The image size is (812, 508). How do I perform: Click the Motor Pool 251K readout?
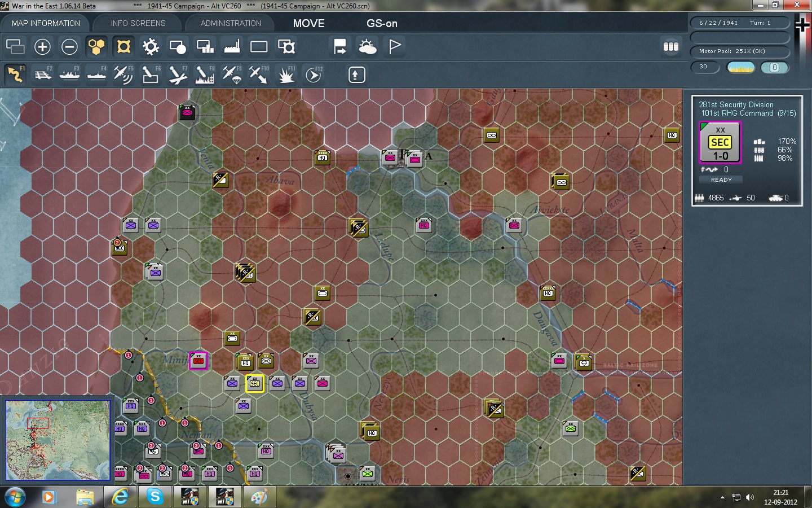pyautogui.click(x=740, y=51)
